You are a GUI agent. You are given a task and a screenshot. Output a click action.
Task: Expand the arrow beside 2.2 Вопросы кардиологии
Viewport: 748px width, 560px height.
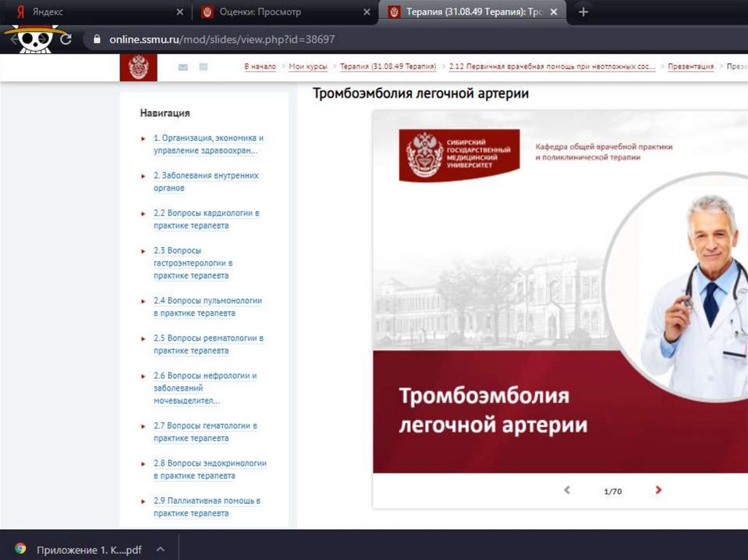pyautogui.click(x=143, y=214)
